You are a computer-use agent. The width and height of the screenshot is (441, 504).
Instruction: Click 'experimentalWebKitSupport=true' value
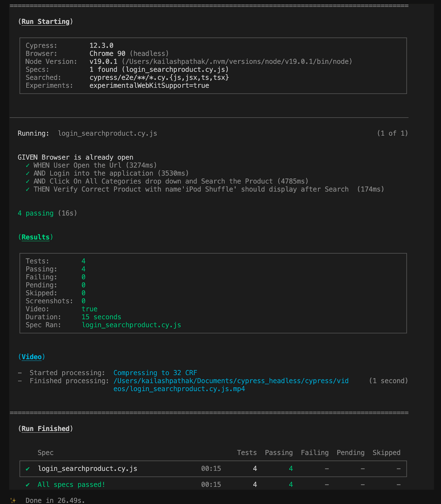coord(149,86)
